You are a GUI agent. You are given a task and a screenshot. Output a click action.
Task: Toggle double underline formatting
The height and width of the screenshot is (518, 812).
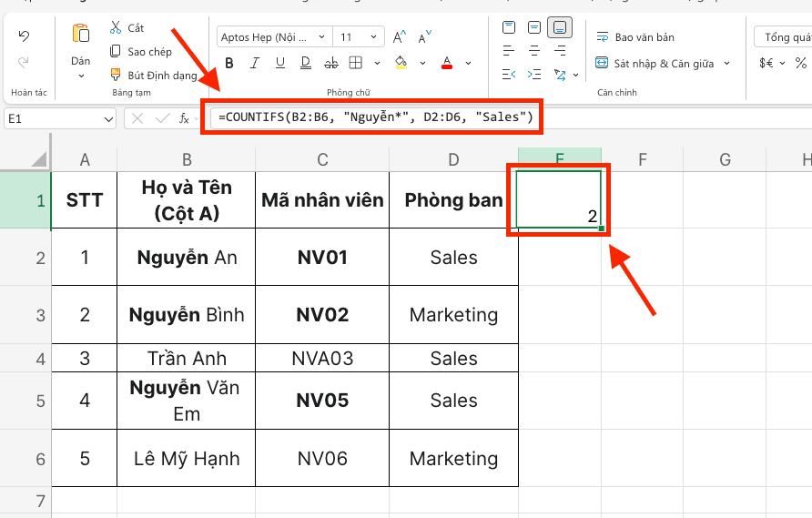(306, 63)
